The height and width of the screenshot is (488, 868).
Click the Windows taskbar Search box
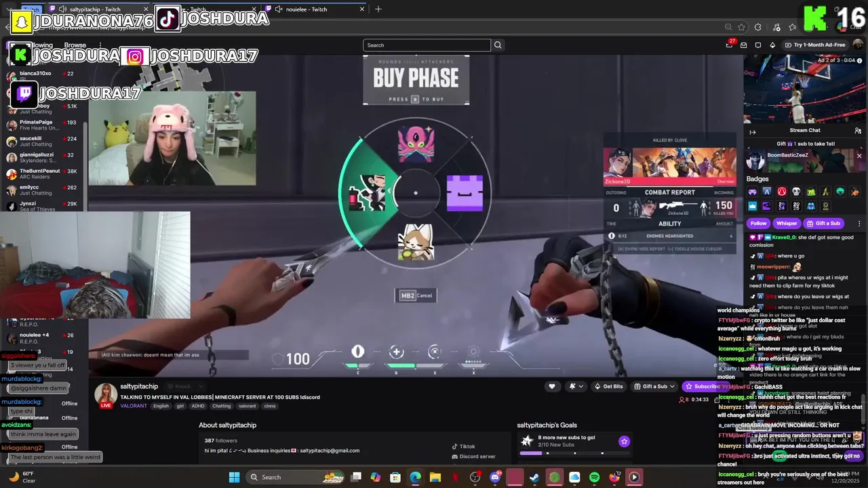pyautogui.click(x=294, y=477)
